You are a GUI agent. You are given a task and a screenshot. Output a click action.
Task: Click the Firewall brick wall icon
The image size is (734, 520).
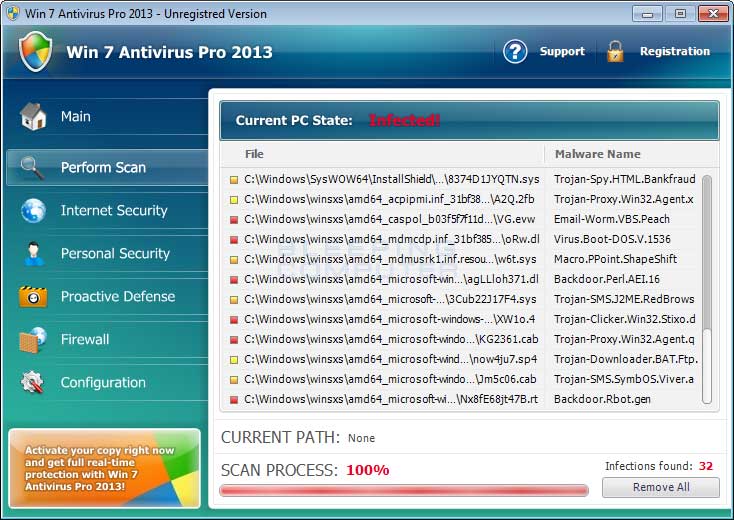click(33, 340)
